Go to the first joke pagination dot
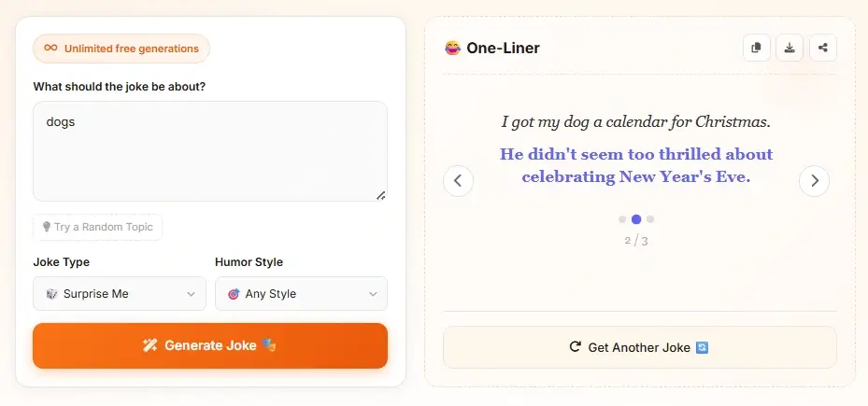 622,219
